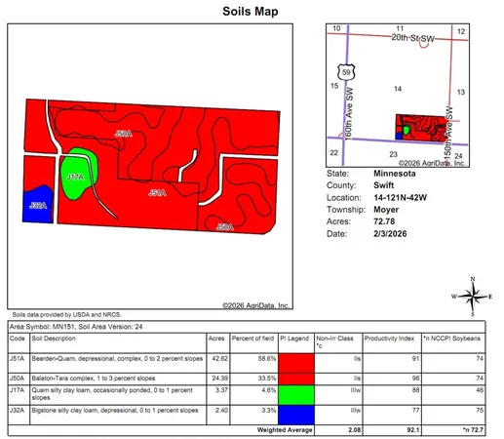Click the J51A label on the soils map

157,193
